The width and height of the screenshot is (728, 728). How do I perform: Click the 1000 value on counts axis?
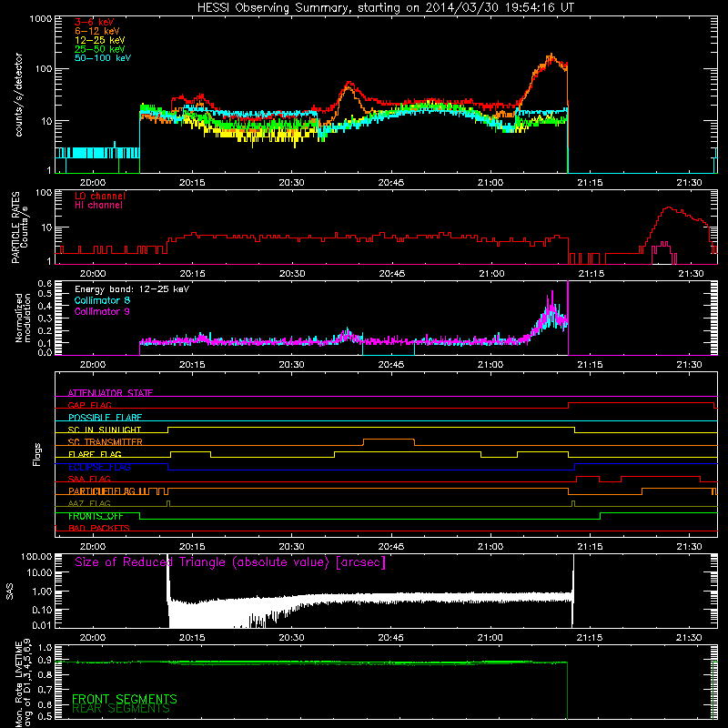tap(40, 19)
